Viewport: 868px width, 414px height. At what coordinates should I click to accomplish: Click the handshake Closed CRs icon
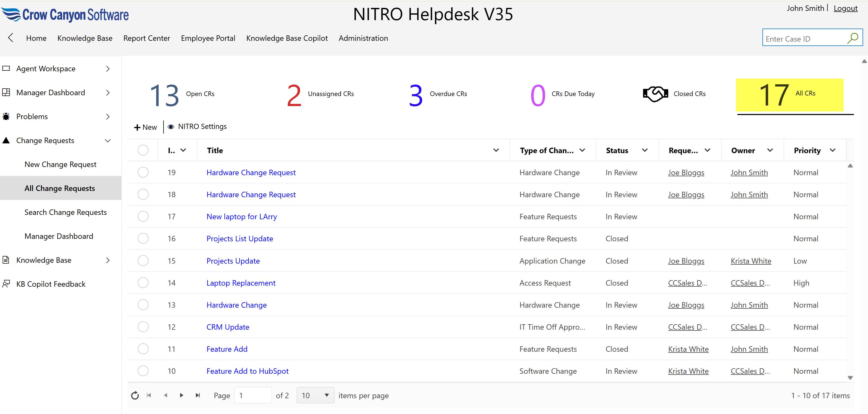point(655,94)
